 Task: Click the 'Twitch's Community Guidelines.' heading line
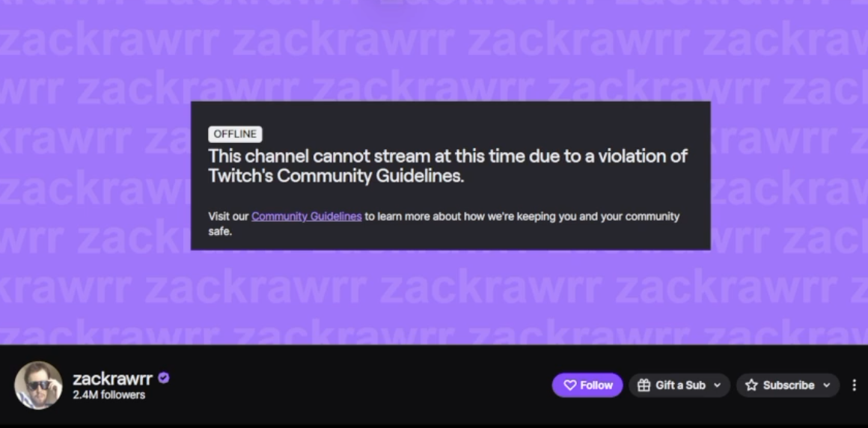point(336,176)
